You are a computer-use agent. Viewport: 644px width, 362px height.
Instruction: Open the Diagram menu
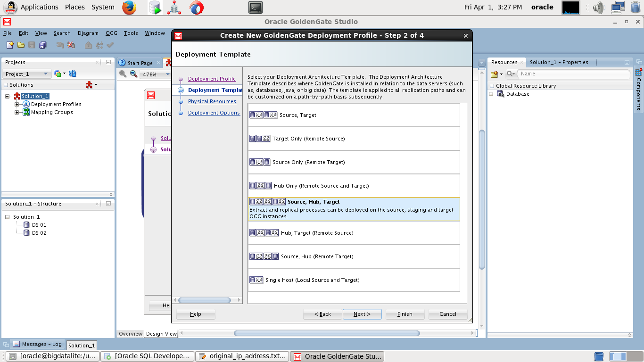click(x=88, y=33)
